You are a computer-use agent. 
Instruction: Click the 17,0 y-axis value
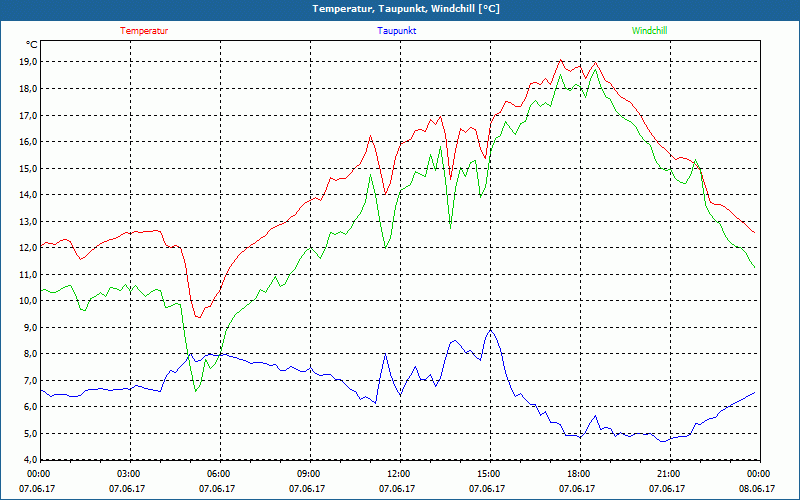tap(29, 115)
